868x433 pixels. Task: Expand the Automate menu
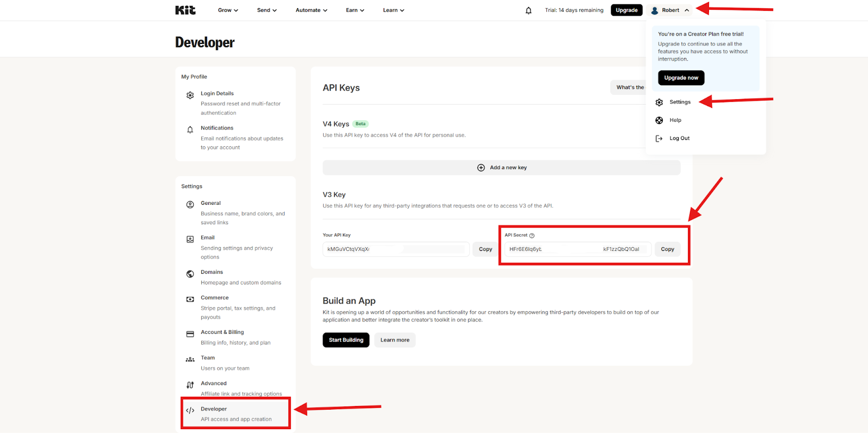[311, 10]
